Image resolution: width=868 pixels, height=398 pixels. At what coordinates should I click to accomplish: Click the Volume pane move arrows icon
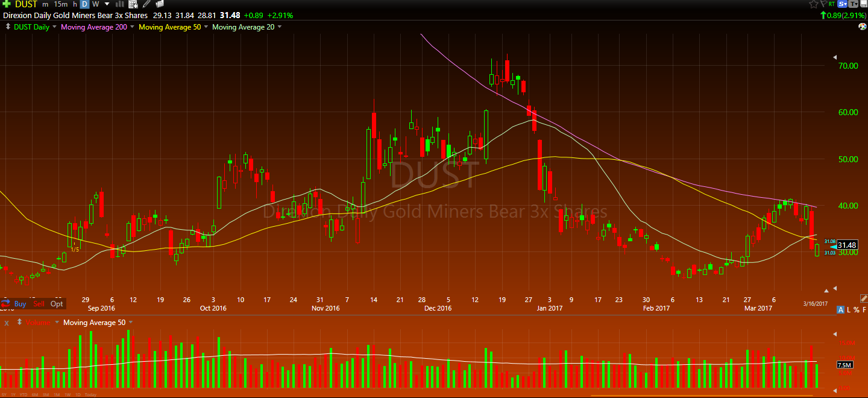[20, 323]
